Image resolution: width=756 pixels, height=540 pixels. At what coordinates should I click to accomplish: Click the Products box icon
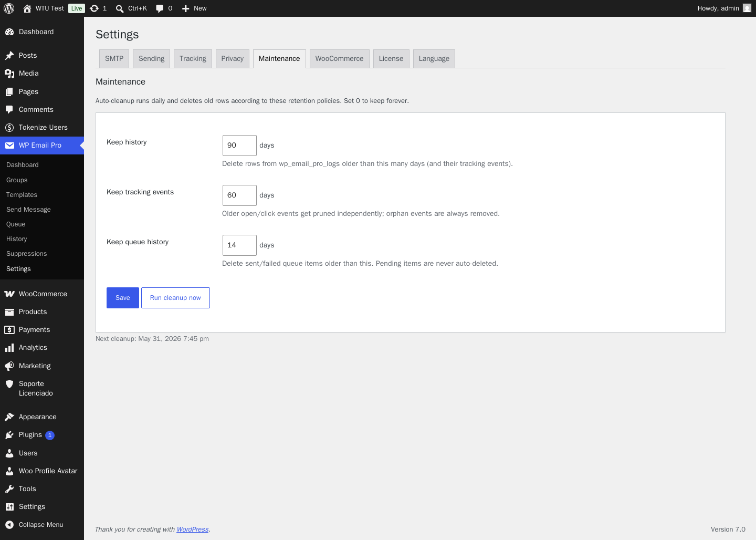pyautogui.click(x=9, y=312)
